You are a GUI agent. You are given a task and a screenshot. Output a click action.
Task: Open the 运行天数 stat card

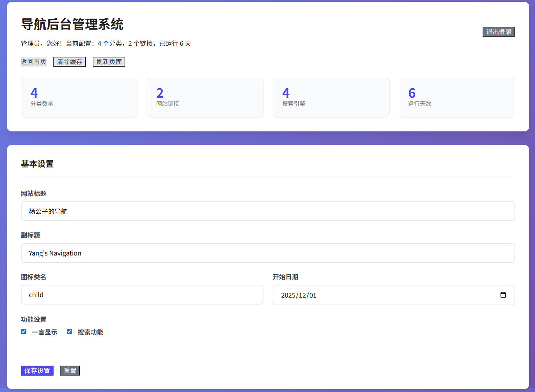pyautogui.click(x=457, y=98)
